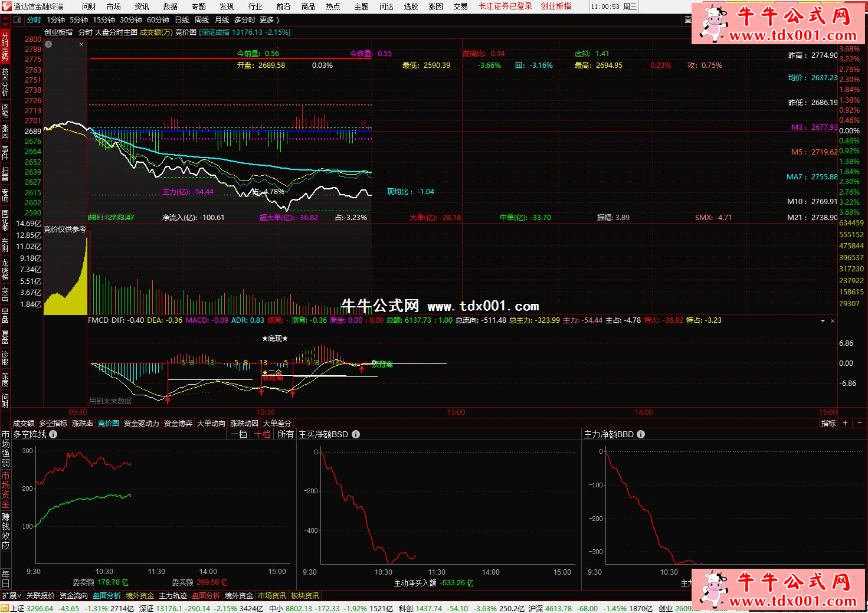The image size is (868, 613).
Task: Open the 主力轨迹 bottom tab
Action: 173,596
